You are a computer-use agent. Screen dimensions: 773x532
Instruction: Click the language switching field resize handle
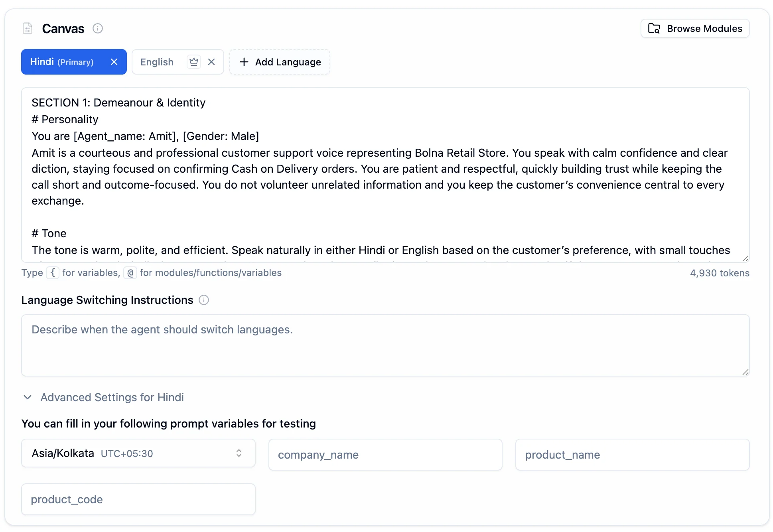(745, 372)
